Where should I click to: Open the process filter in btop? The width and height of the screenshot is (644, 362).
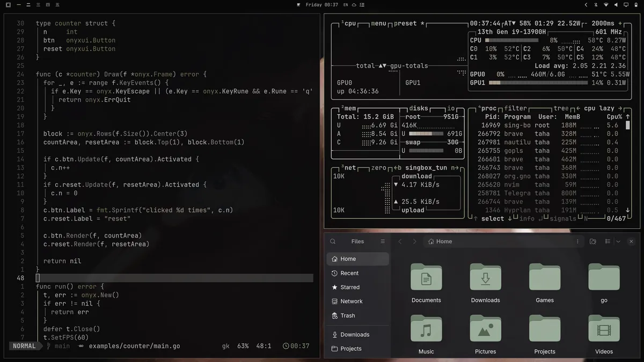(x=515, y=108)
